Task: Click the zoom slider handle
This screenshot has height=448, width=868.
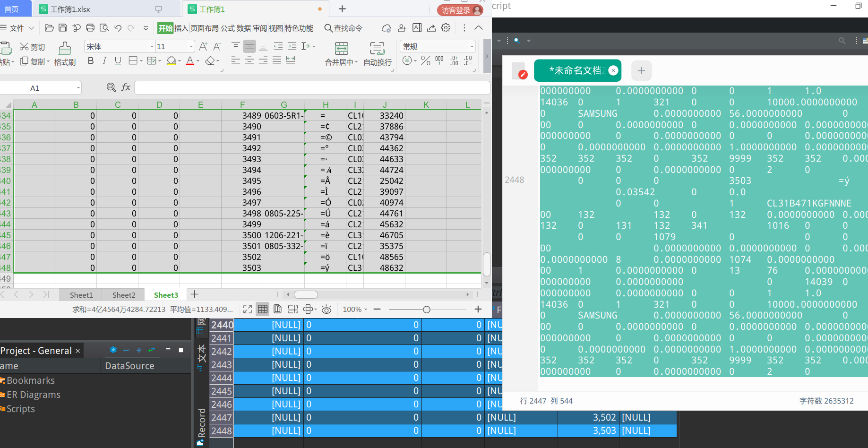Action: [x=427, y=310]
